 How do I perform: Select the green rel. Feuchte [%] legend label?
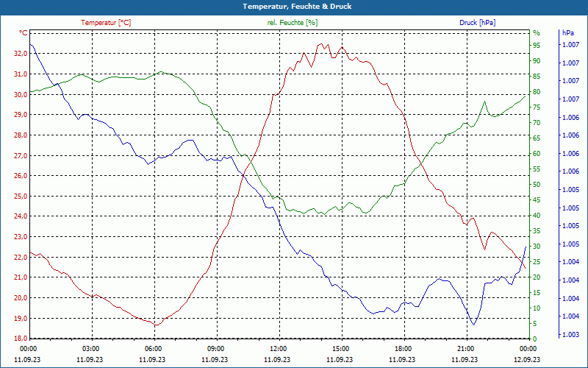[x=293, y=23]
